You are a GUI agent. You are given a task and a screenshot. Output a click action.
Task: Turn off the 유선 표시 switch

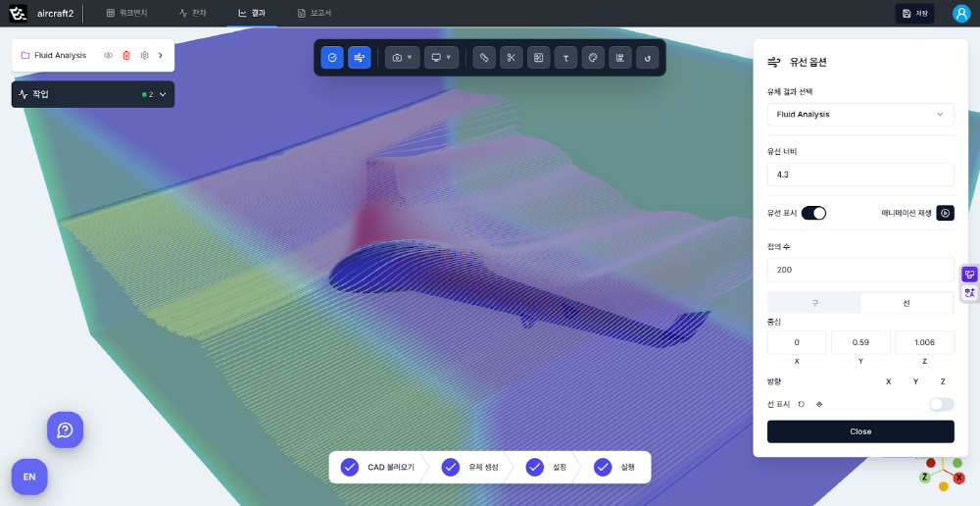click(813, 213)
